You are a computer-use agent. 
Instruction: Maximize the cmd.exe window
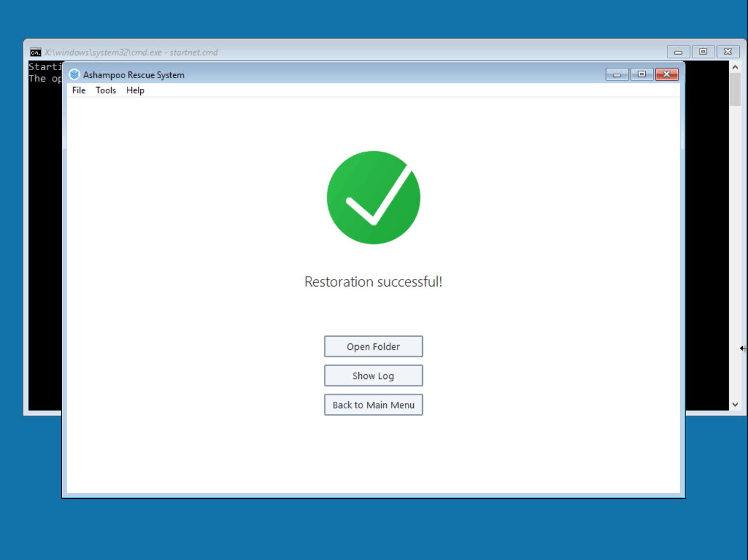tap(703, 52)
